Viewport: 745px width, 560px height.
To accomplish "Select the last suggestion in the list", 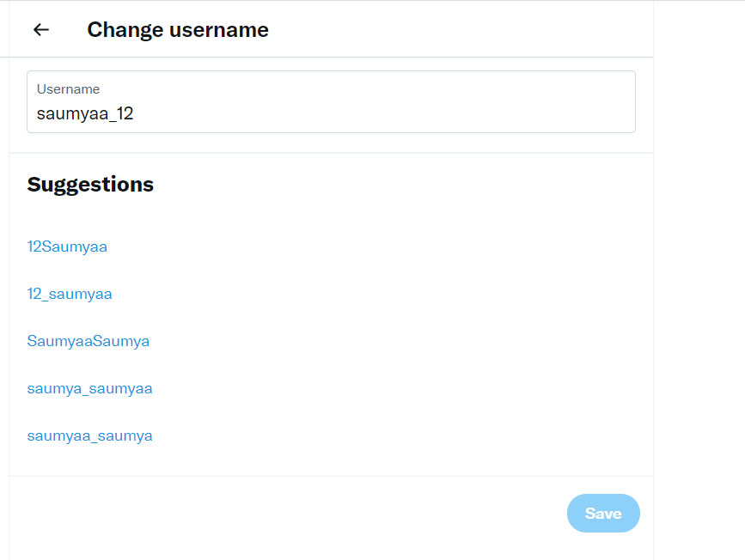I will pos(90,435).
